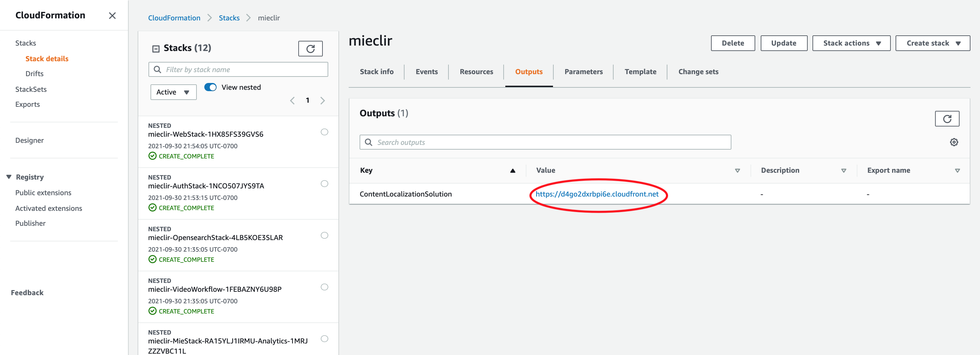Click page number 1 in stacks pagination
The height and width of the screenshot is (355, 980).
pyautogui.click(x=307, y=100)
